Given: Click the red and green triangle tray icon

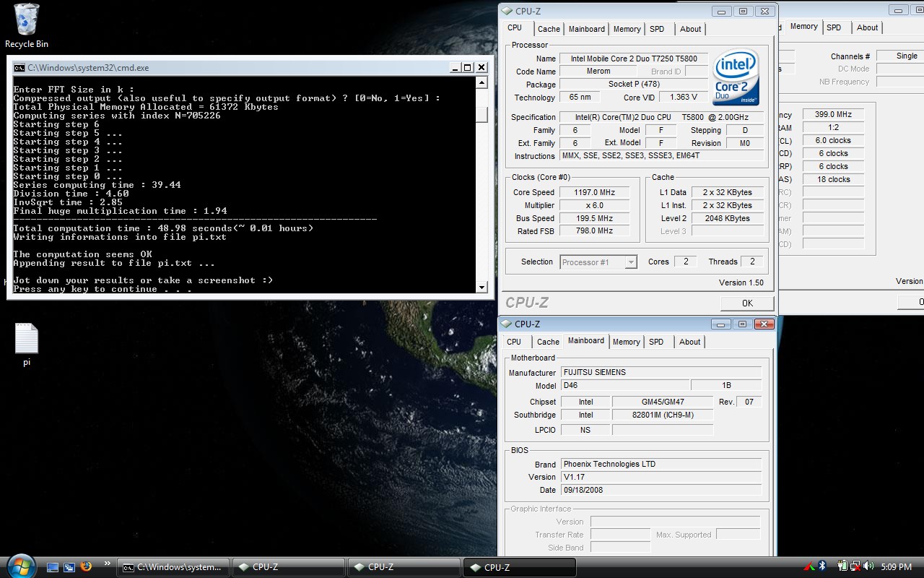Looking at the screenshot, I should click(x=809, y=566).
